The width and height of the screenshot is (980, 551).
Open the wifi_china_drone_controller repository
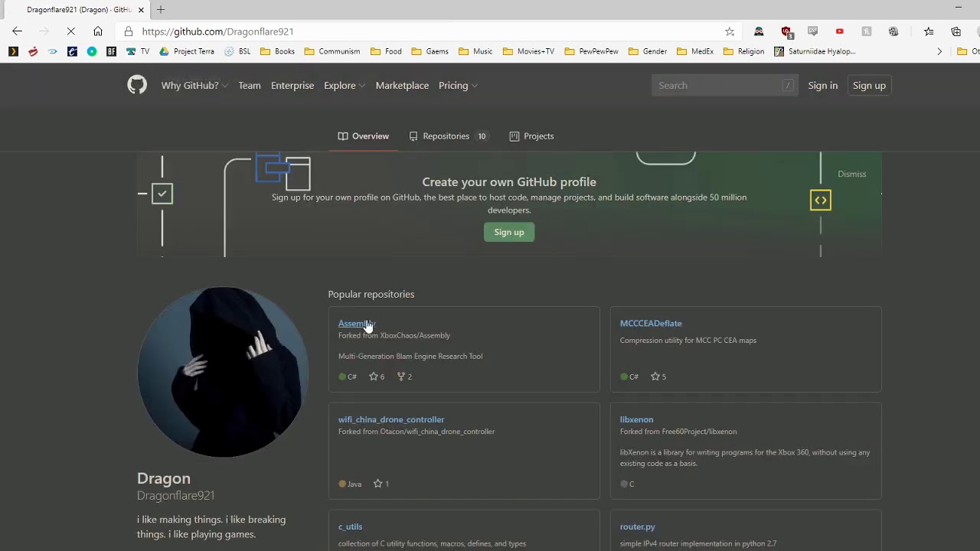391,419
